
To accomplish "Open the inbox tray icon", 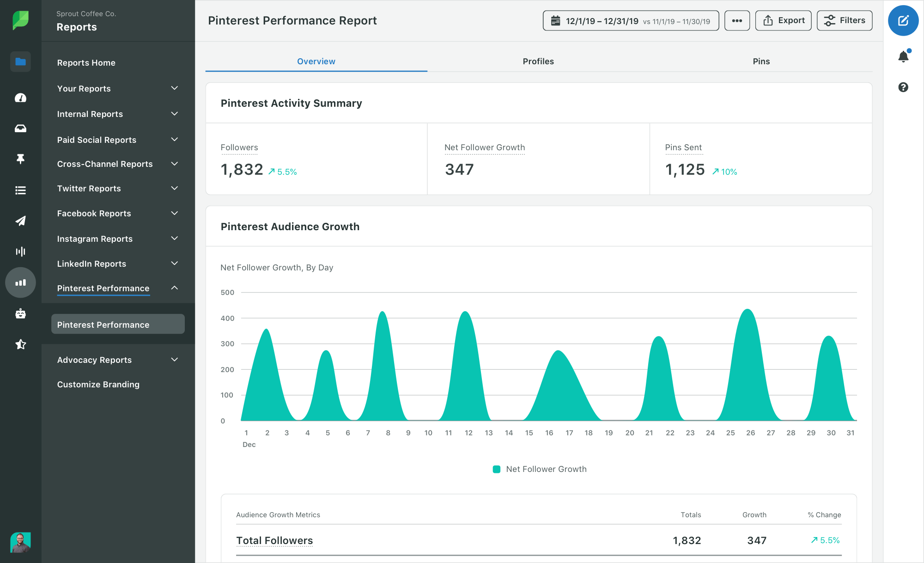I will click(20, 129).
